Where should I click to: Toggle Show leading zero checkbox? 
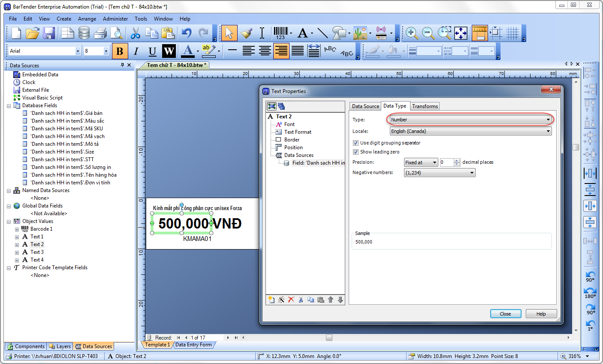(x=356, y=152)
